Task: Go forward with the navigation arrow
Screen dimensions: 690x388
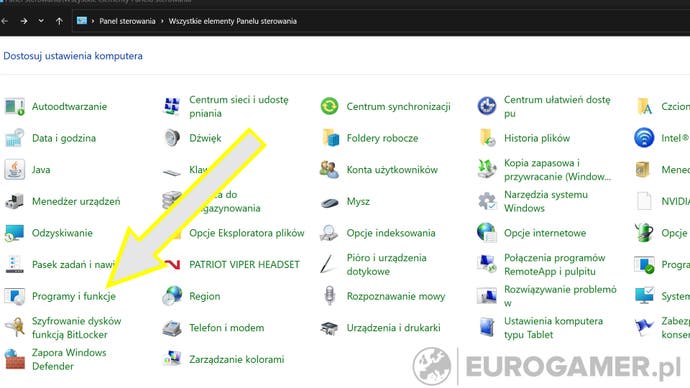Action: [x=24, y=21]
